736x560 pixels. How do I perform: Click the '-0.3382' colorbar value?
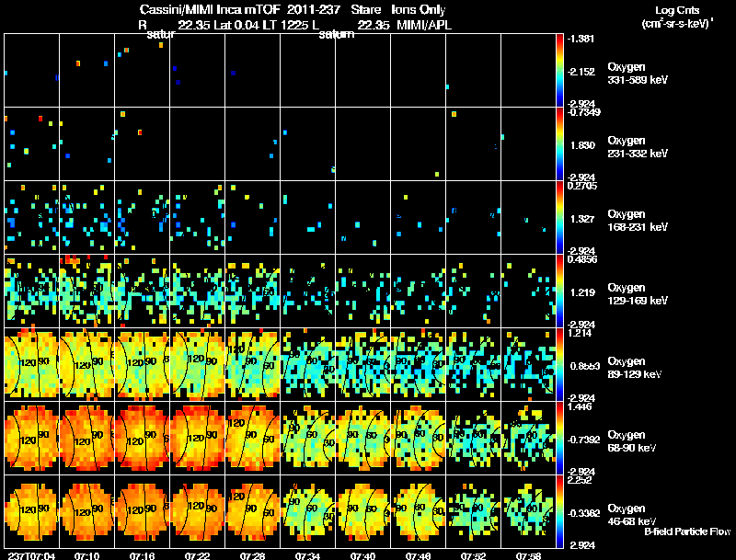tap(583, 514)
